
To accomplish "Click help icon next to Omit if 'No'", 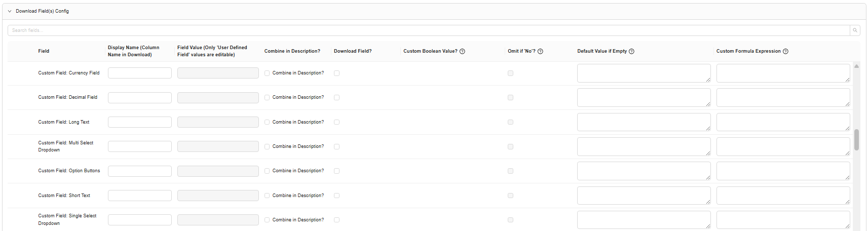I will point(540,51).
